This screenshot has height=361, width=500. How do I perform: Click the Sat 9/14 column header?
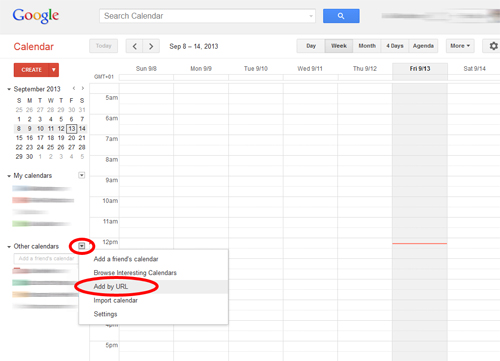point(475,69)
